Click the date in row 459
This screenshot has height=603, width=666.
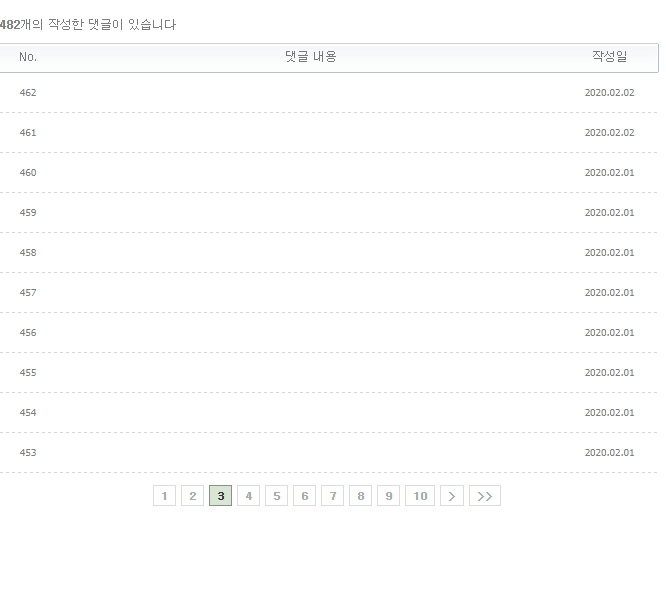610,212
